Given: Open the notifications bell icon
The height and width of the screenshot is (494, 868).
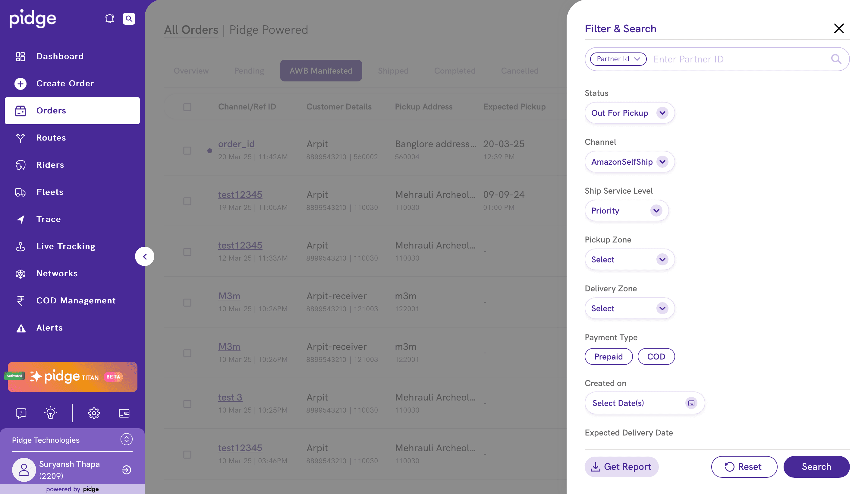Looking at the screenshot, I should coord(109,19).
